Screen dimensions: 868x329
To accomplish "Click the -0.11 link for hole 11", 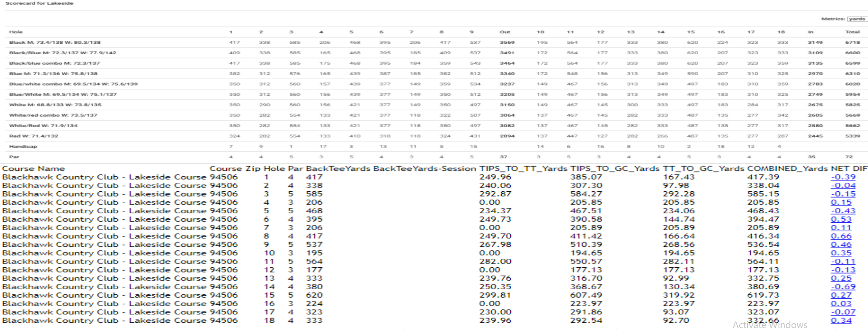I will point(843,262).
